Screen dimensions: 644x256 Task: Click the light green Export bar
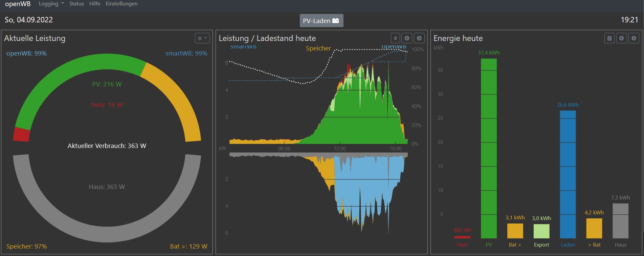click(541, 231)
